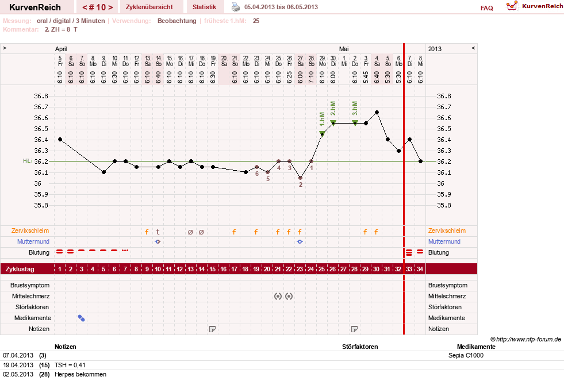Click the first ø mucus symbol on day 13
Screen dimensions: 564x392
(190, 232)
